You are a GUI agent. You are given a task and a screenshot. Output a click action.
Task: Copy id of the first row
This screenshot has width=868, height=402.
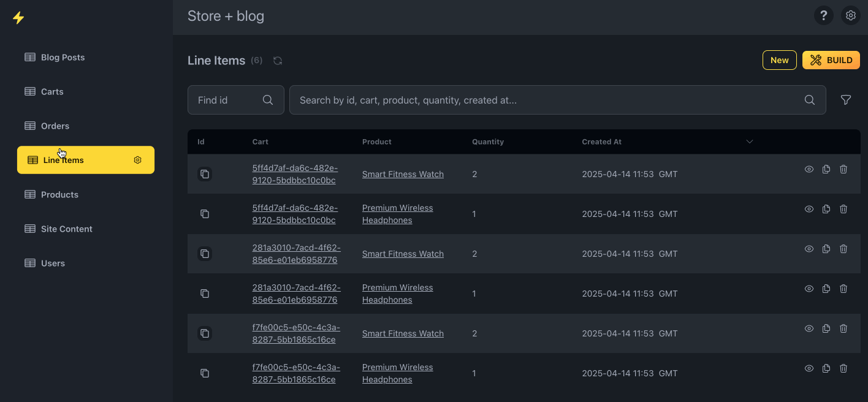click(205, 174)
